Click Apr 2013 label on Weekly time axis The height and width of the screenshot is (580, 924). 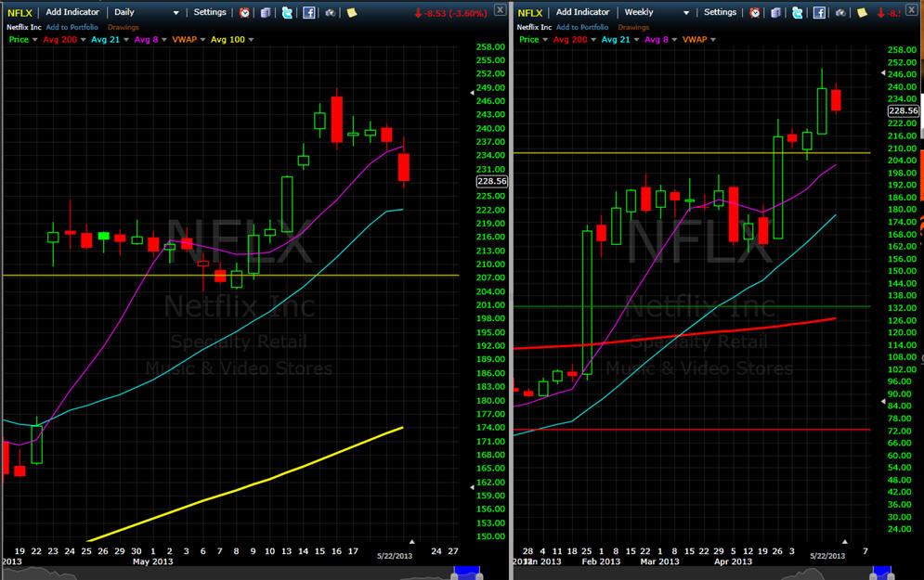pos(733,561)
